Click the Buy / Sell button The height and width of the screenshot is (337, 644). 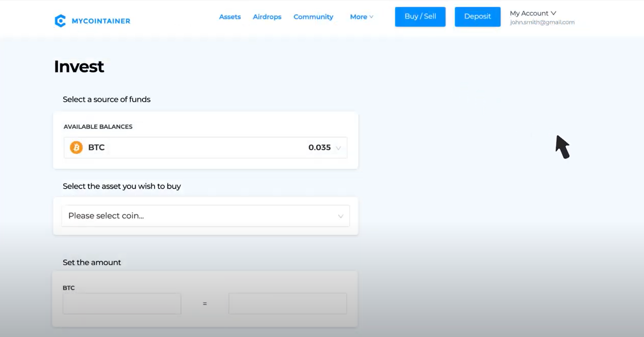(420, 16)
